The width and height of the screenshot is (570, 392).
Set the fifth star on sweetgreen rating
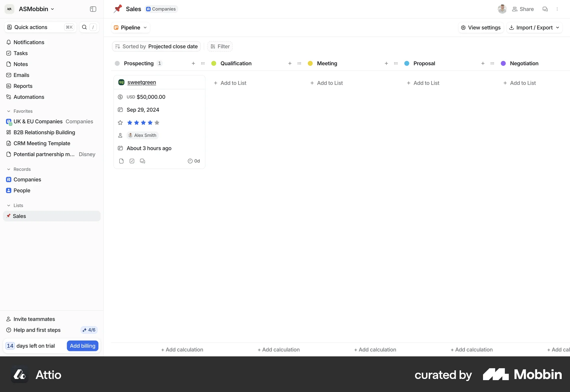[157, 123]
